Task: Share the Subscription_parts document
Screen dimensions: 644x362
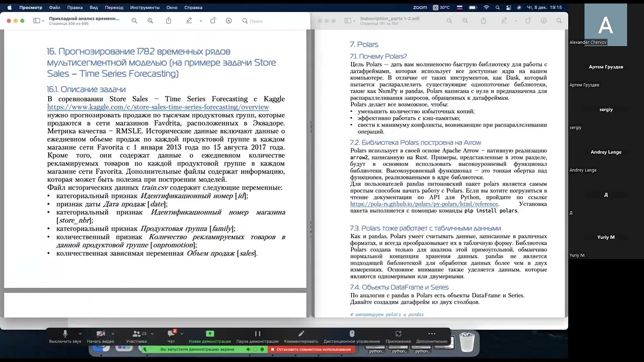Action: (x=484, y=21)
